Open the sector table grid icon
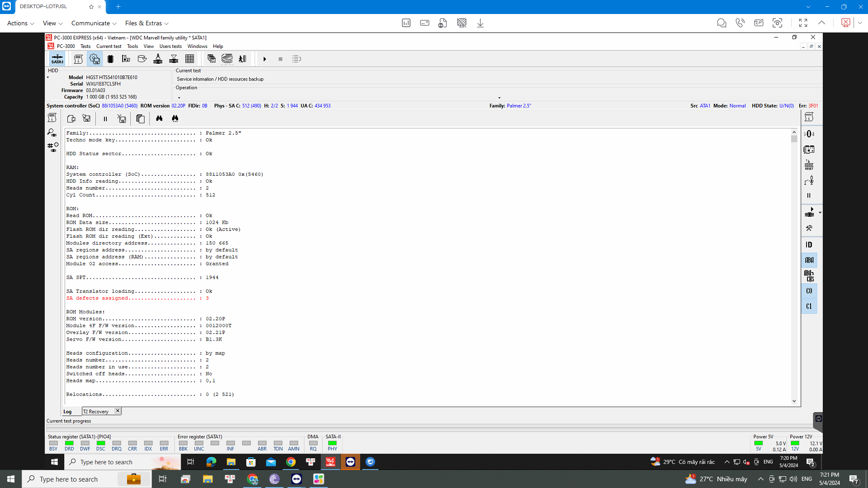Image resolution: width=868 pixels, height=488 pixels. (x=190, y=59)
